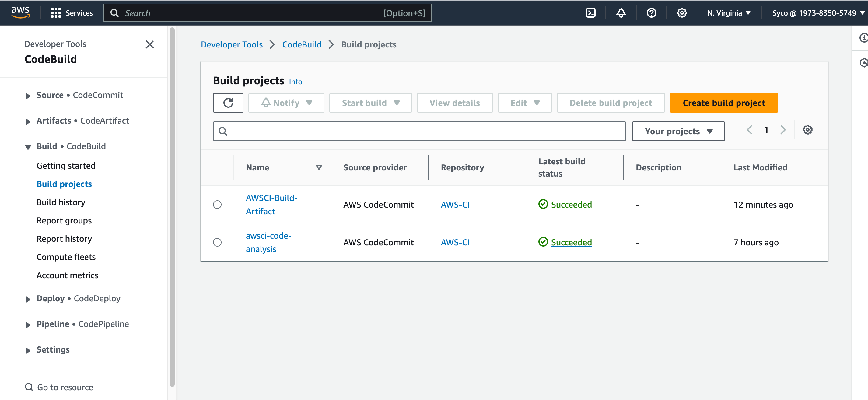The width and height of the screenshot is (868, 400).
Task: Open Report groups in sidebar
Action: point(64,220)
